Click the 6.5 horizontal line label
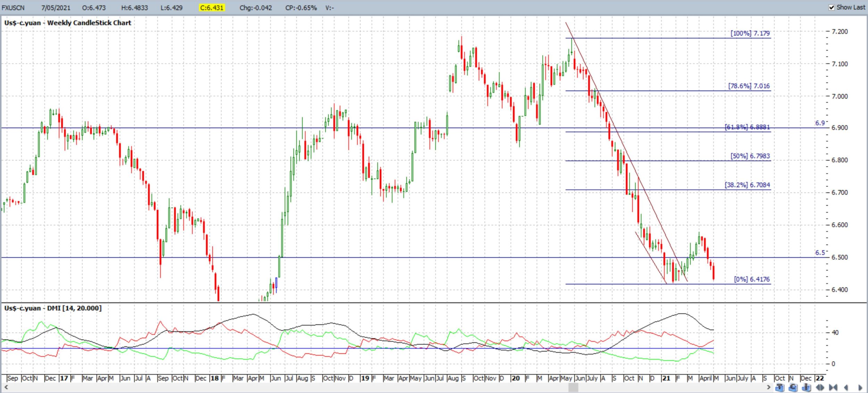Screen dimensions: 868x393 click(x=820, y=253)
